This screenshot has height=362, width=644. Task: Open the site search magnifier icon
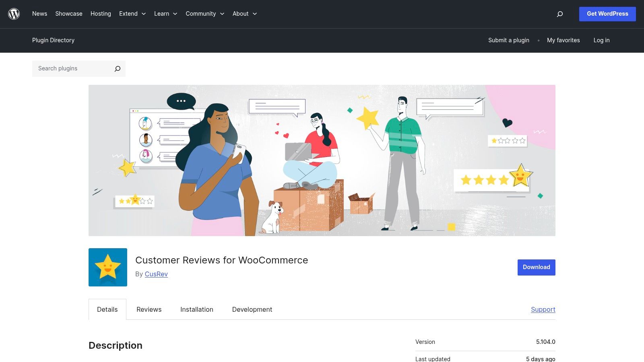(x=559, y=14)
